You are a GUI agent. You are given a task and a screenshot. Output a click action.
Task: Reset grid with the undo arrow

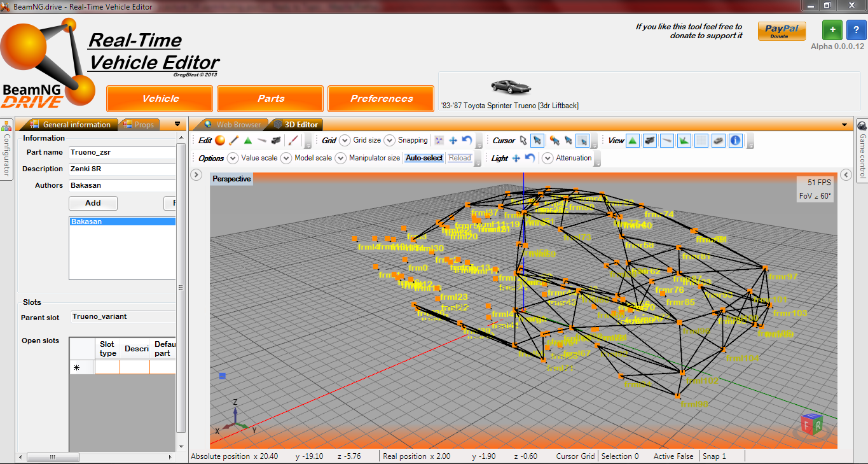tap(467, 141)
